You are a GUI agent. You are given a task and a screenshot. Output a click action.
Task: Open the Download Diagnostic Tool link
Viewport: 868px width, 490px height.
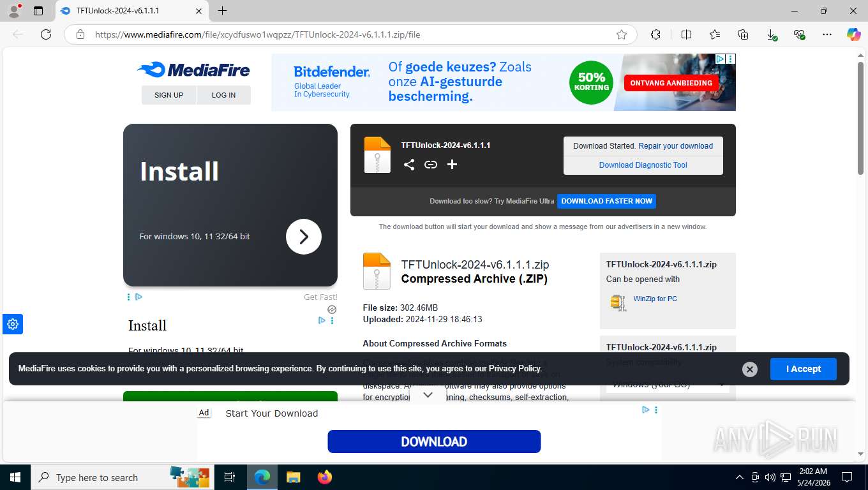(643, 165)
